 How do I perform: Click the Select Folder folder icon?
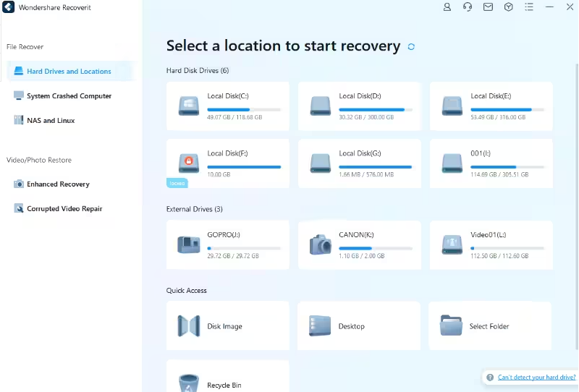(x=451, y=325)
